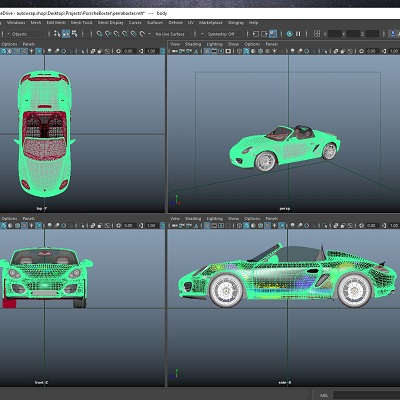Image resolution: width=400 pixels, height=400 pixels.
Task: Toggle wireframe on shaded in persp panel
Action: coord(260,51)
